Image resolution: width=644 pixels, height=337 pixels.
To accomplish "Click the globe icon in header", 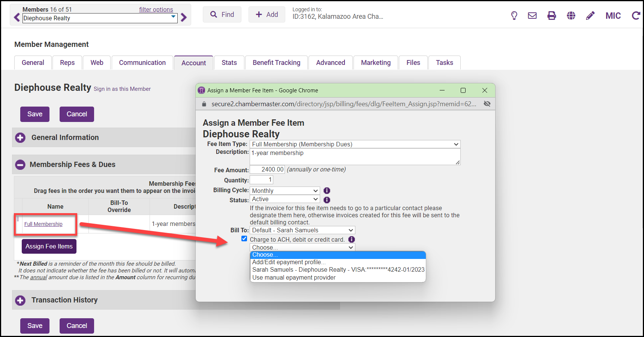I will click(x=571, y=16).
